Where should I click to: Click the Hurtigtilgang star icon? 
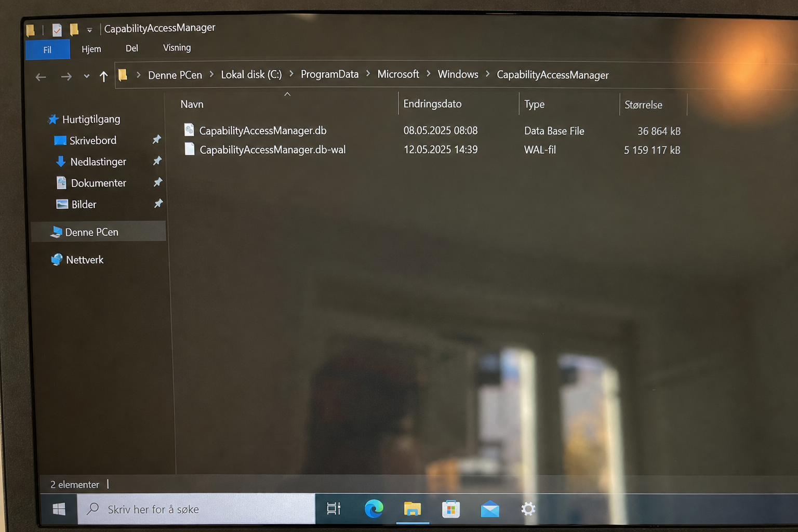53,119
